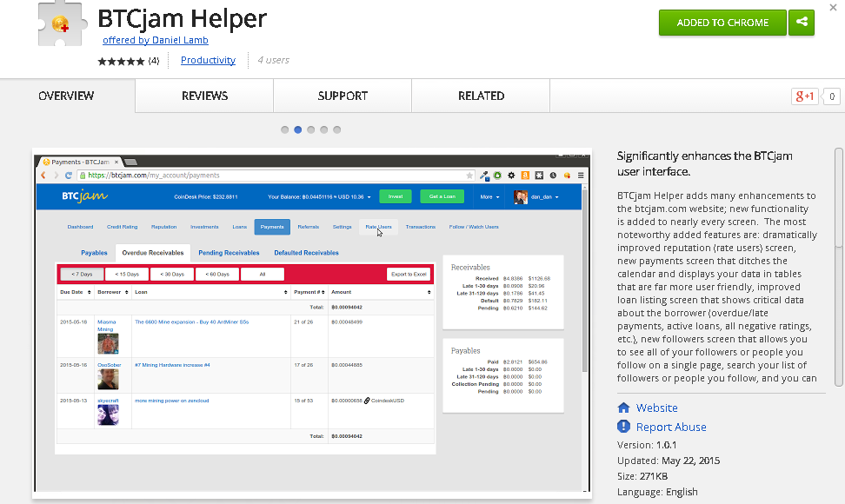
Task: Select the third screenshot carousel dot
Action: point(311,129)
